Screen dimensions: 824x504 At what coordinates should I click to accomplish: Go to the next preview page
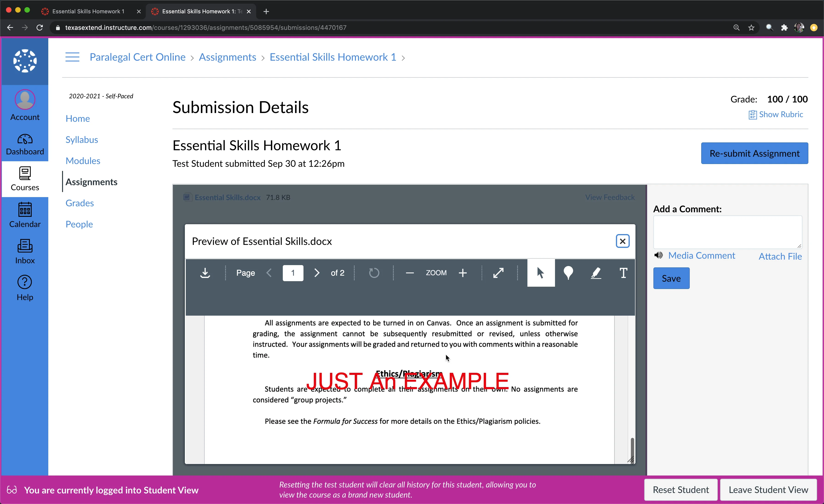(316, 273)
